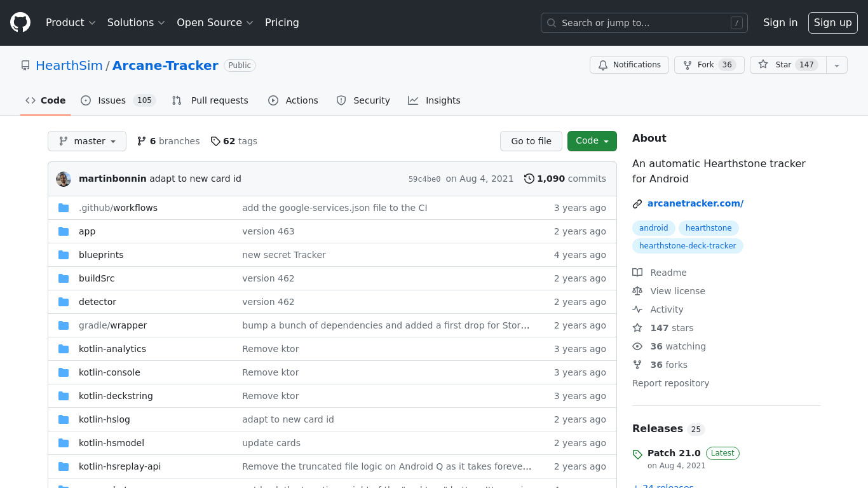
Task: Click the folder icon beside kotlin-hslog
Action: click(x=64, y=419)
